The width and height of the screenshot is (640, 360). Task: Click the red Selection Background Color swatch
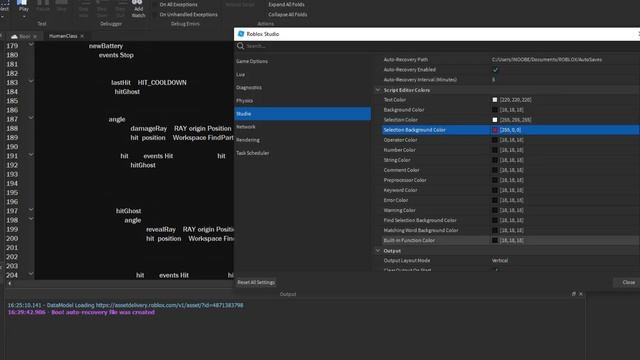coord(495,130)
